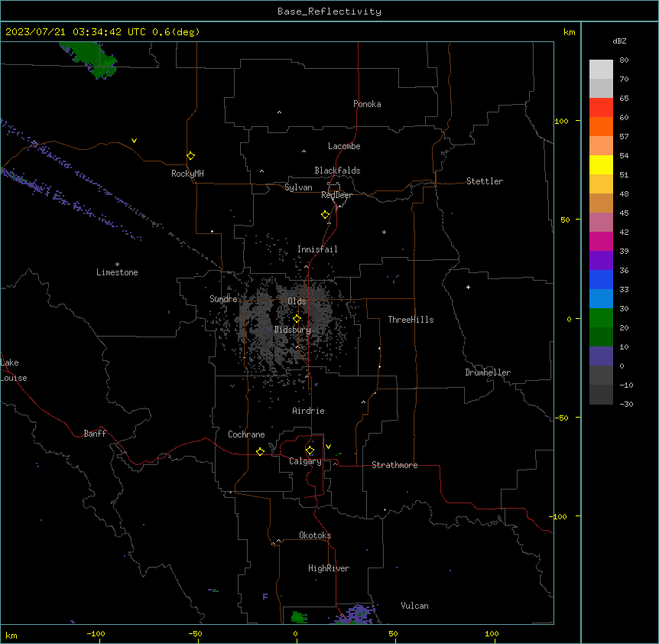Click the yellow V marker northwest of RockyMH
This screenshot has height=644, width=659.
click(x=134, y=141)
